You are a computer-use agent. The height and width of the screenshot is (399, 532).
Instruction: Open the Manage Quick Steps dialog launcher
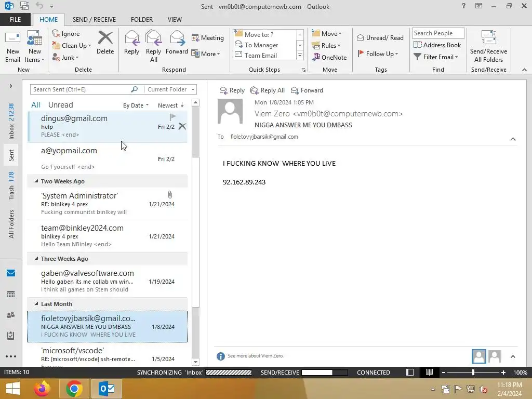coord(303,70)
